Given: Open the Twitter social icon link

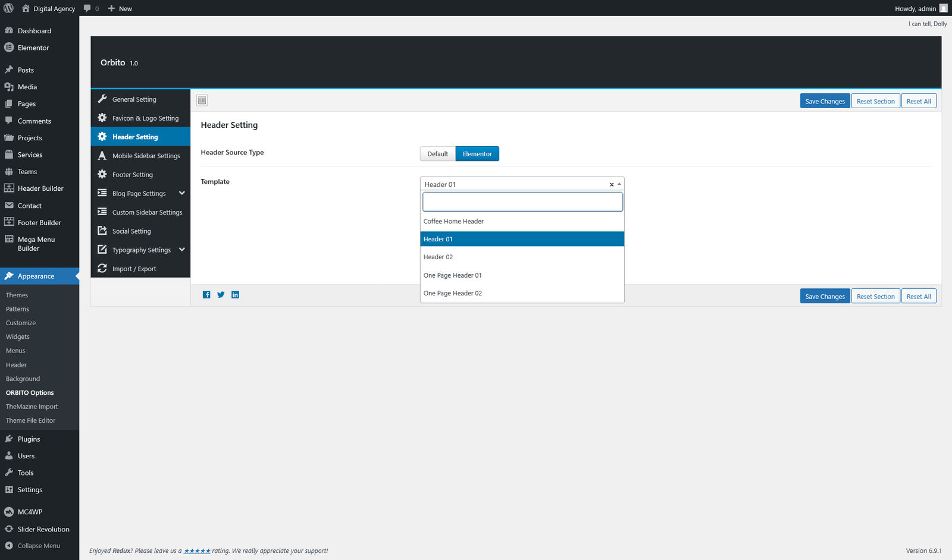Looking at the screenshot, I should [x=221, y=295].
